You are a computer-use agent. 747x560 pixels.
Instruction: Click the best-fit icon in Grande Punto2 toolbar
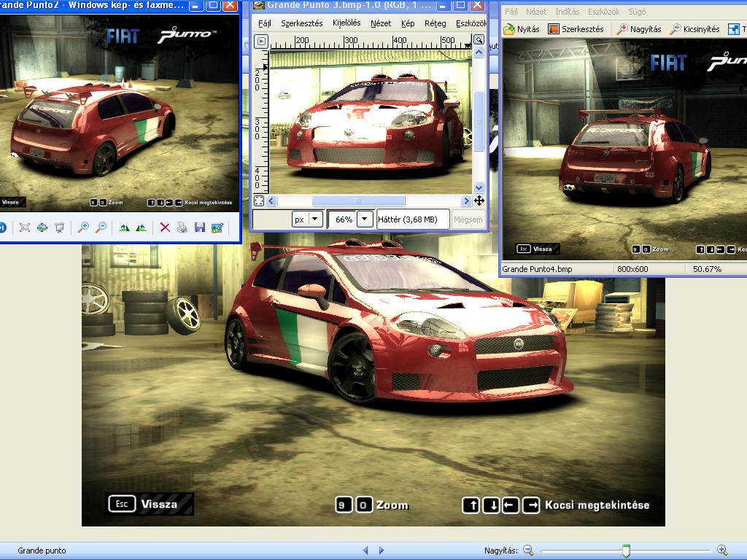(25, 227)
